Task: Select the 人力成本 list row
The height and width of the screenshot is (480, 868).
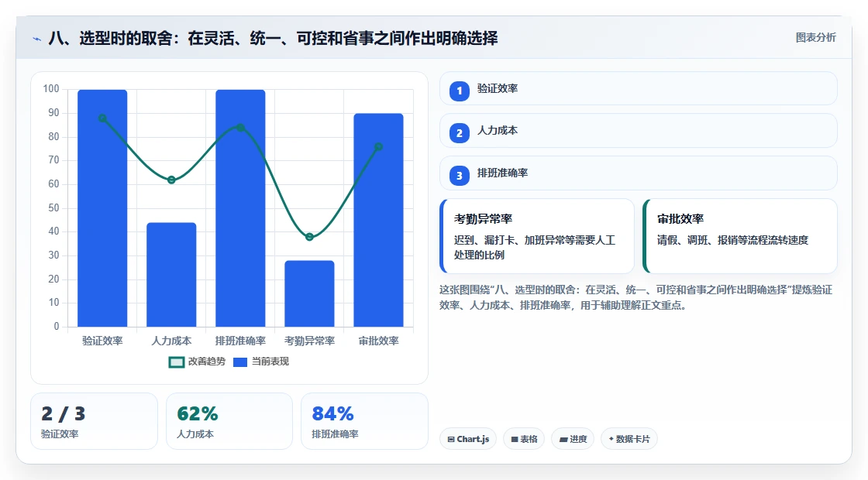Action: coord(639,131)
